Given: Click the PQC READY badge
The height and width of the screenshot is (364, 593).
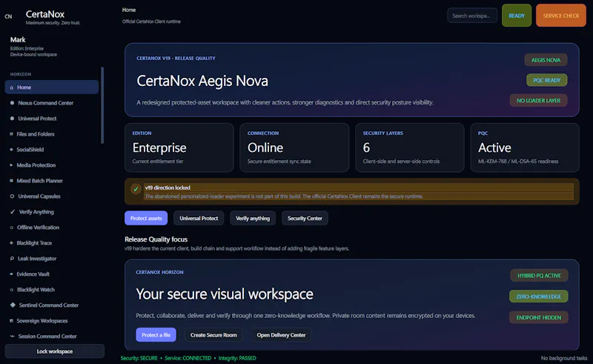Looking at the screenshot, I should coord(546,80).
